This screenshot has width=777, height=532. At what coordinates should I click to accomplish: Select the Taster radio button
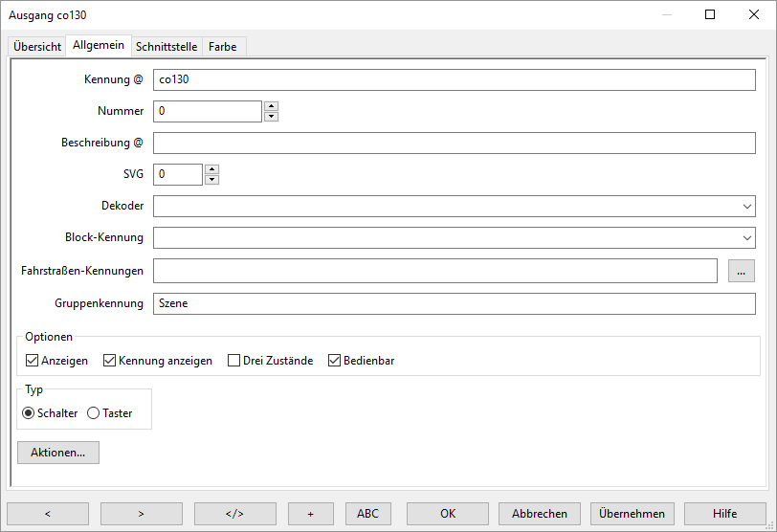(94, 413)
